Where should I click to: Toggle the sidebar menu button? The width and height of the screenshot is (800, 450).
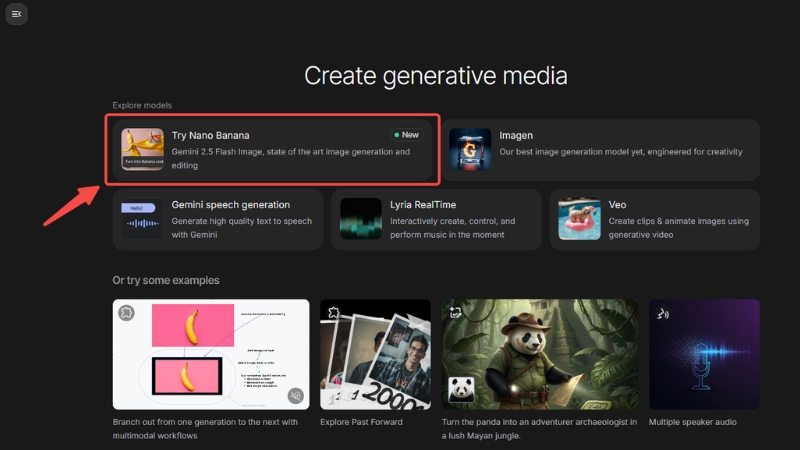click(x=16, y=14)
